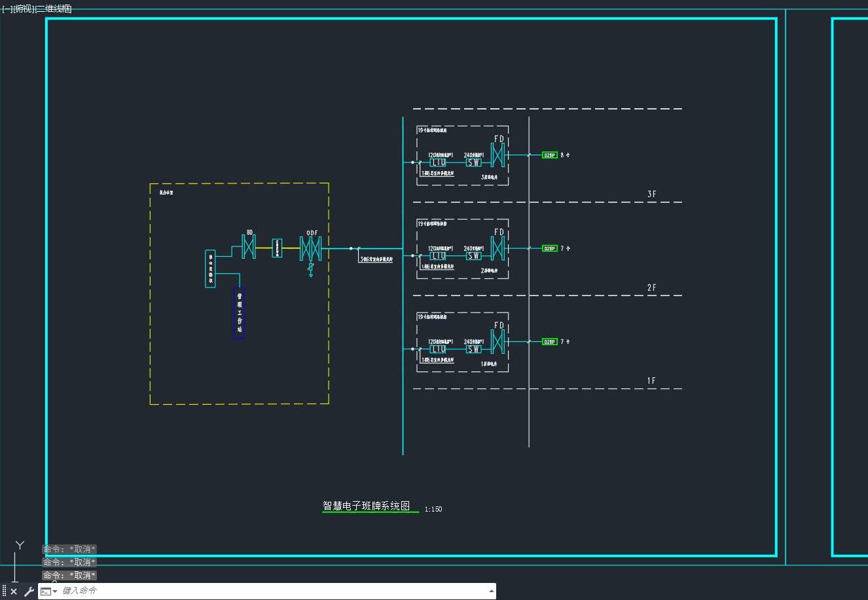
Task: Click the '8 个' quantity text
Action: pyautogui.click(x=566, y=155)
